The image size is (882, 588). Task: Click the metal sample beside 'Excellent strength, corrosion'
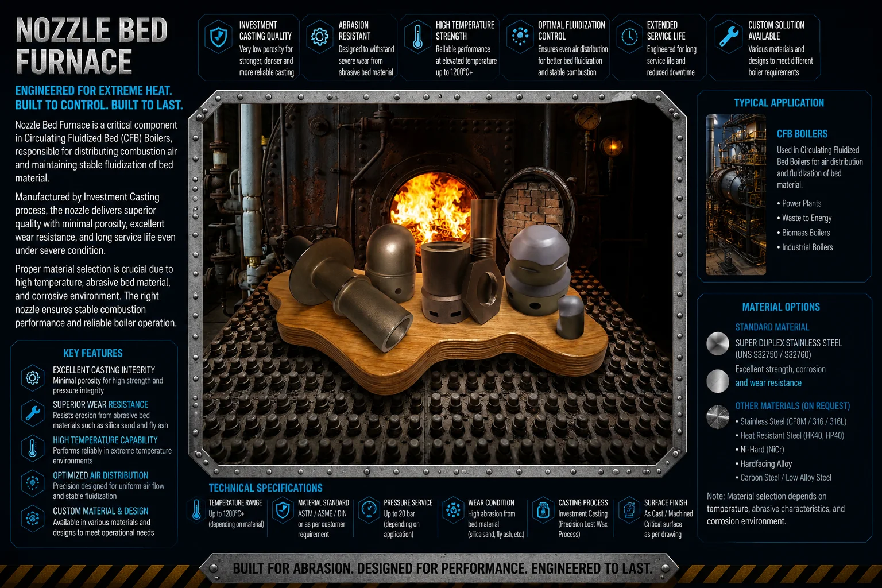point(718,381)
